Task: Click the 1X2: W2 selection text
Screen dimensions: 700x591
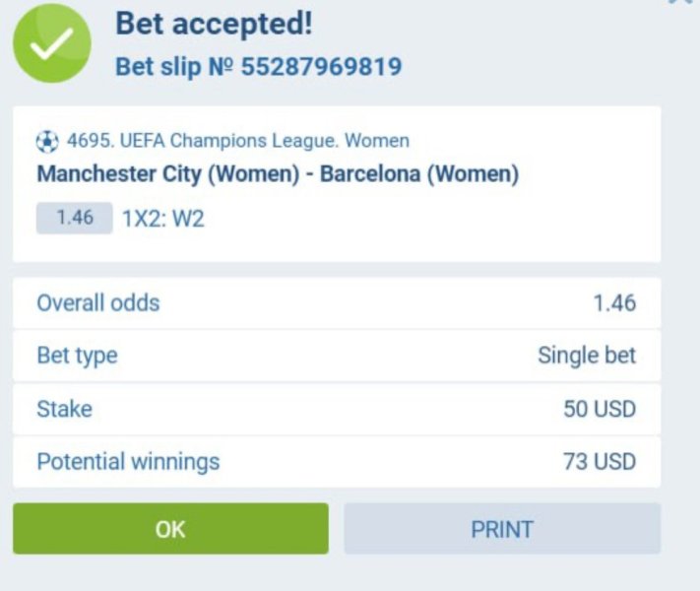Action: (x=163, y=219)
